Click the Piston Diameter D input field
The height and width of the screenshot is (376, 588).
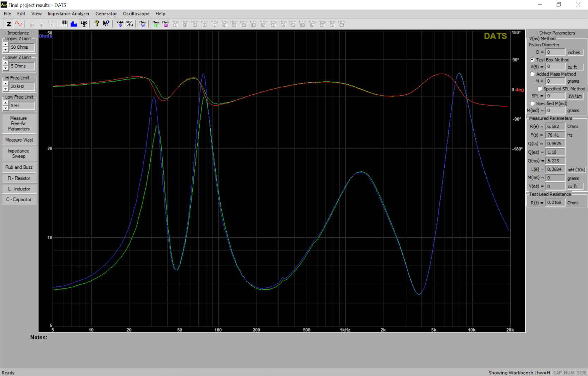click(x=555, y=52)
